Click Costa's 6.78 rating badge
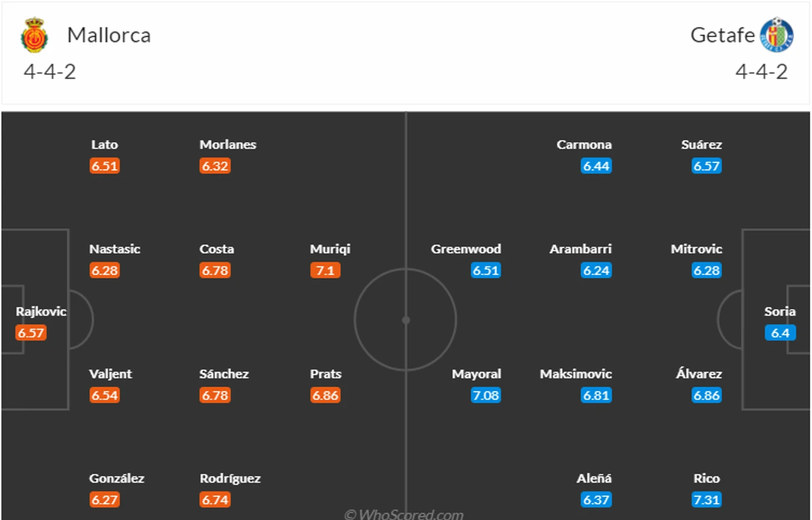The height and width of the screenshot is (520, 812). 215,270
